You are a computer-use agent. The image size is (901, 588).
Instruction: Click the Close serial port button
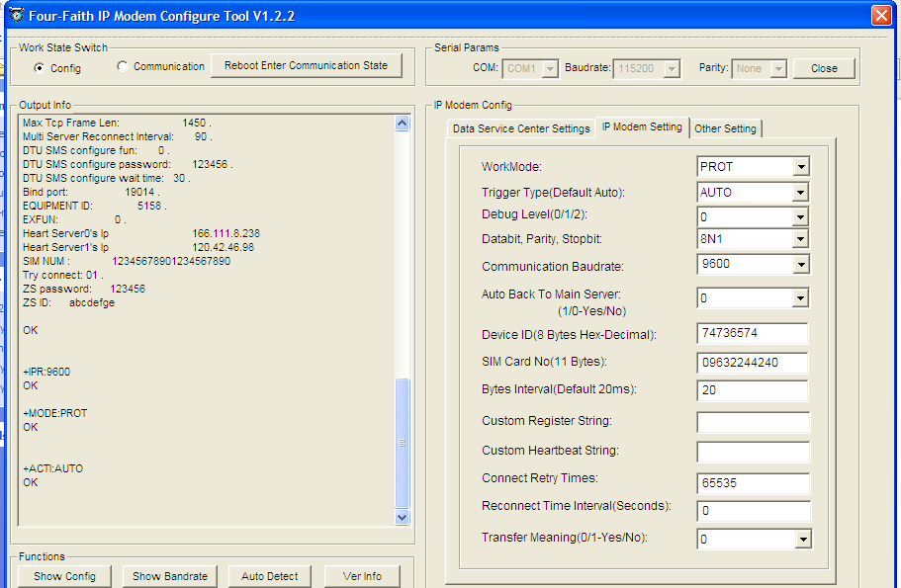824,68
